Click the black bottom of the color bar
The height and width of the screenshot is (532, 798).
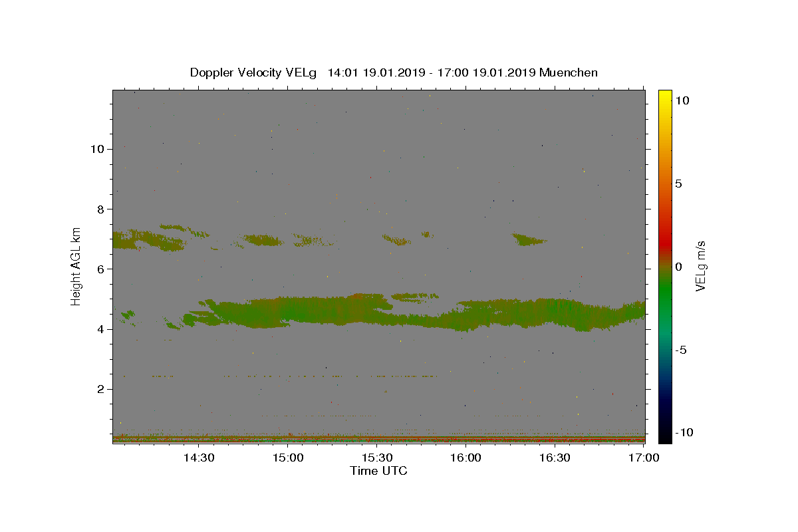665,436
